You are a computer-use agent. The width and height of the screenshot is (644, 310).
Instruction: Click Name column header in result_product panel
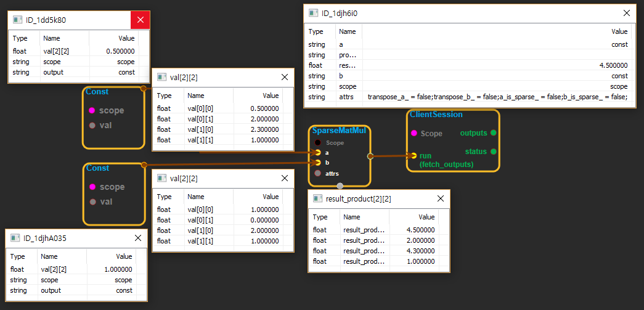click(x=351, y=217)
